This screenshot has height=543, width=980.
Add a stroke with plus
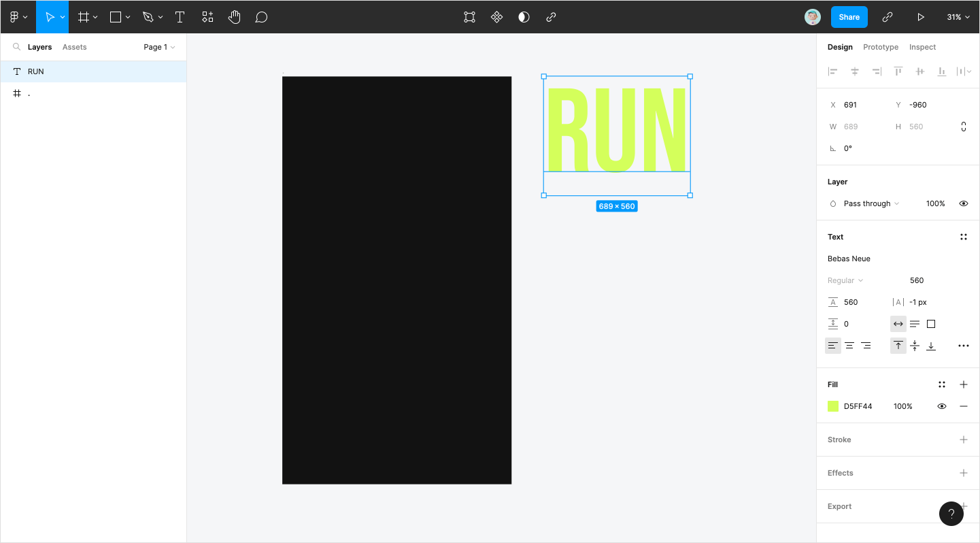coord(963,440)
